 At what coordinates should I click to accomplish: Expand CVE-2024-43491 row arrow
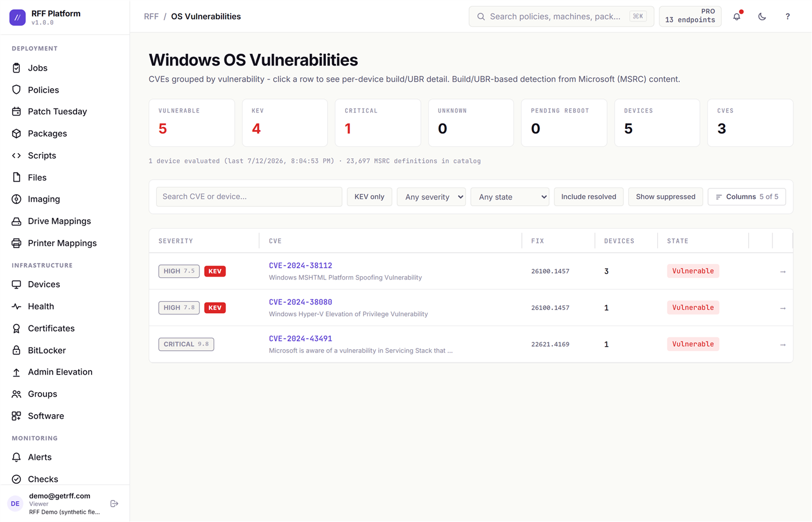[782, 345]
